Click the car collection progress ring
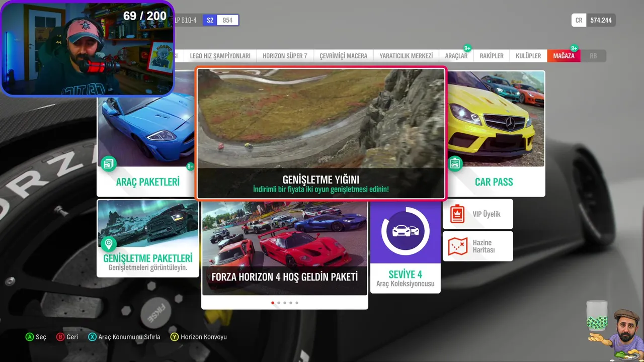Image resolution: width=644 pixels, height=362 pixels. pyautogui.click(x=406, y=231)
